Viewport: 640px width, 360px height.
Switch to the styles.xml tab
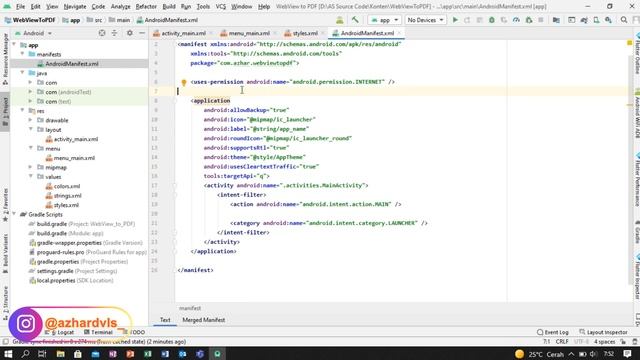pos(305,33)
